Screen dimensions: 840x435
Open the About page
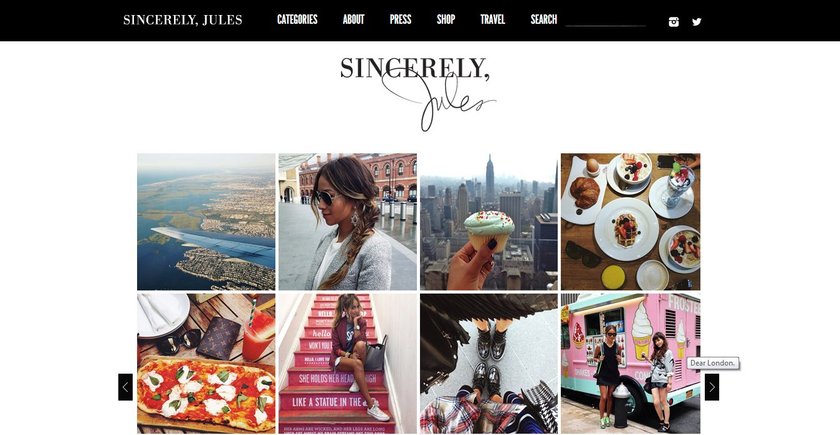[x=354, y=20]
